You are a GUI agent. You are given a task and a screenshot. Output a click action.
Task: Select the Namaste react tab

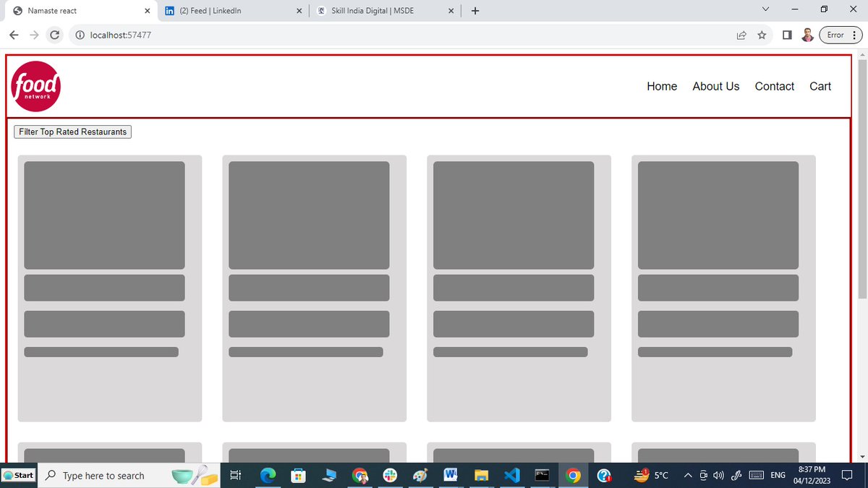[81, 11]
